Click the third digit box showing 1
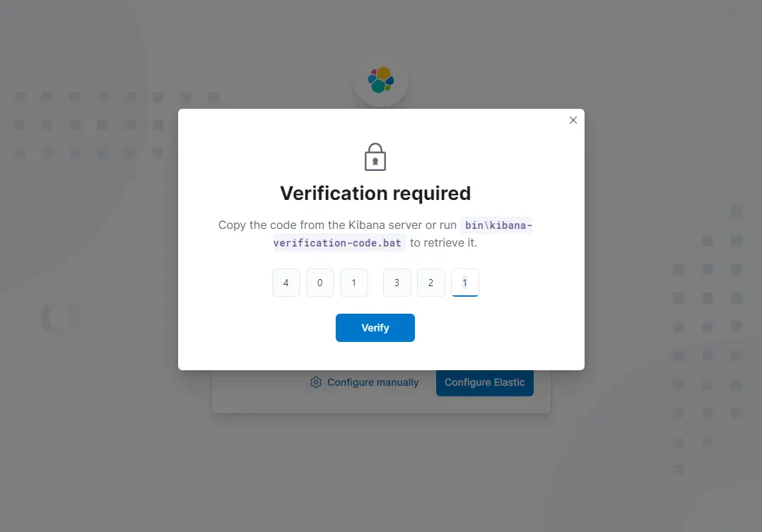The height and width of the screenshot is (532, 762). click(353, 282)
